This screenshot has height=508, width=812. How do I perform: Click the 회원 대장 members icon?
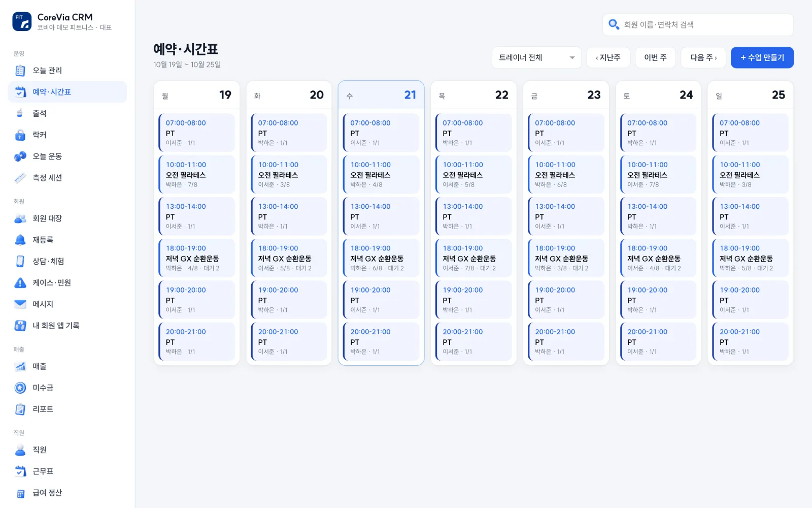click(20, 218)
